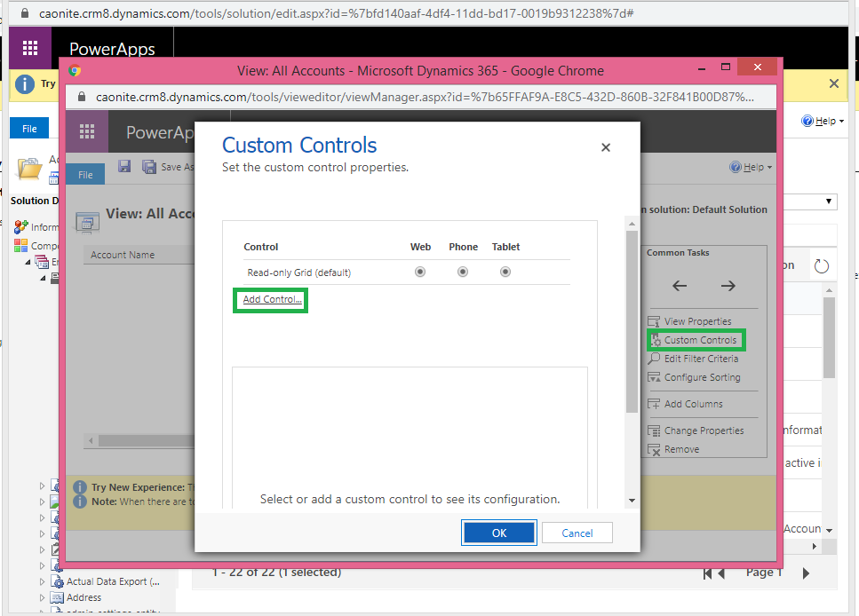Go to previous page in records grid
The height and width of the screenshot is (616, 859).
[x=721, y=573]
